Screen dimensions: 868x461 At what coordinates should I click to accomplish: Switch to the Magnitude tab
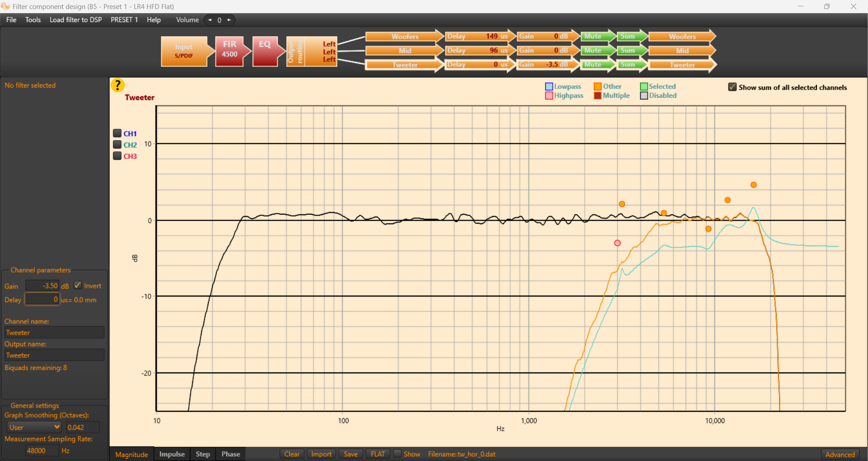(132, 454)
